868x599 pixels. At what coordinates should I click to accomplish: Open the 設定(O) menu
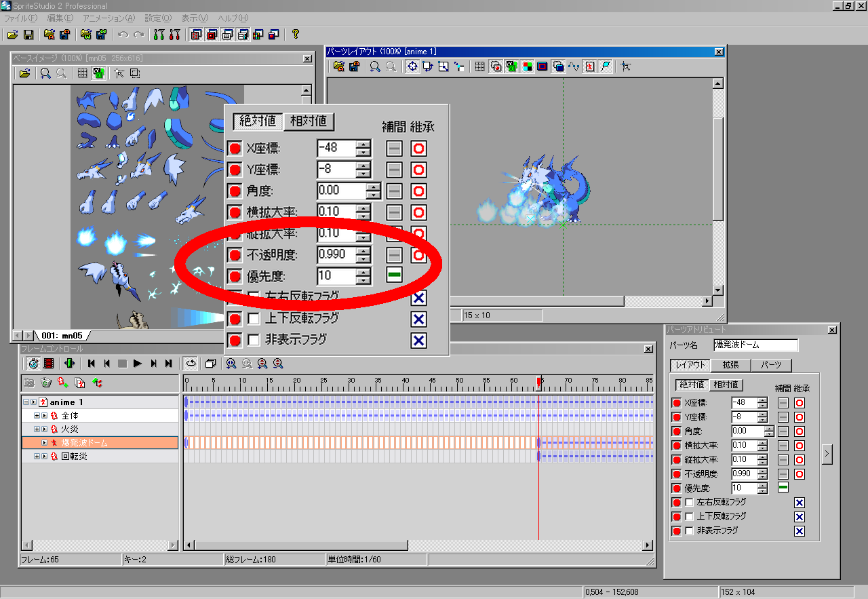(x=158, y=18)
